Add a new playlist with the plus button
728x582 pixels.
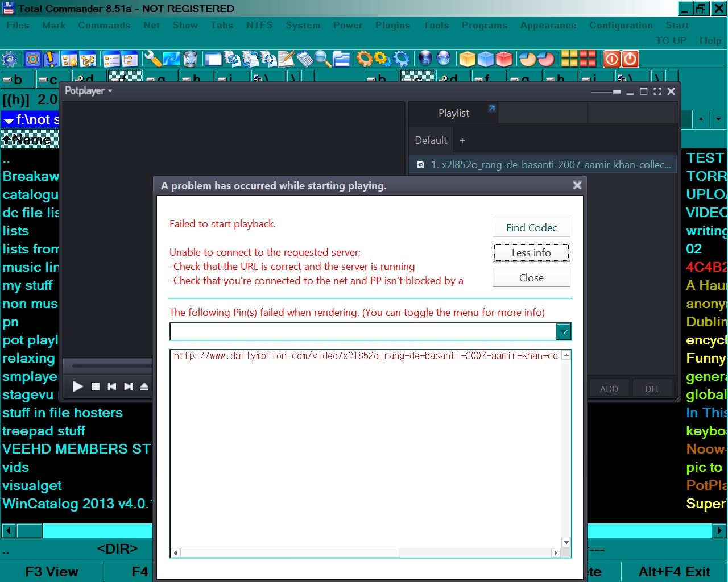pyautogui.click(x=462, y=140)
